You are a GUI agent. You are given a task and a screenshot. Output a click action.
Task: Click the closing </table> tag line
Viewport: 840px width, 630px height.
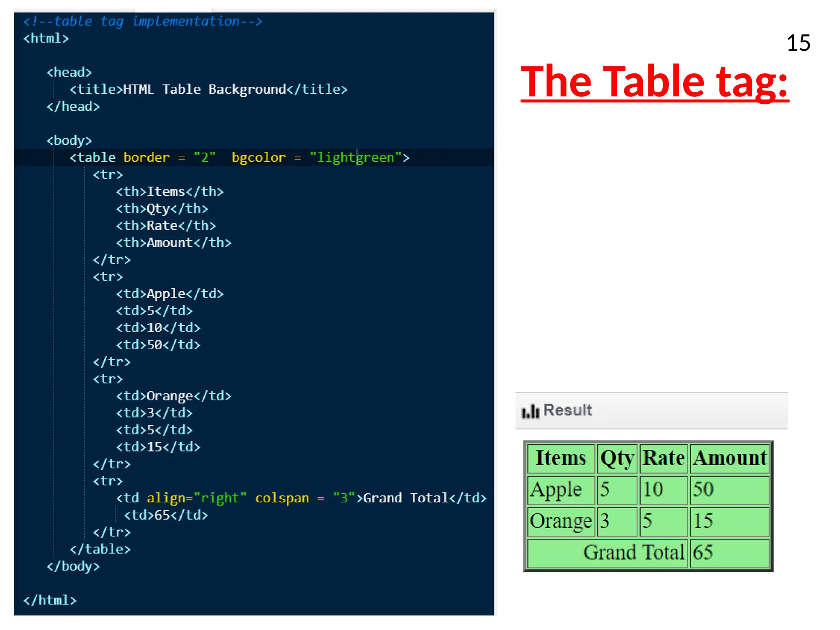tap(100, 549)
